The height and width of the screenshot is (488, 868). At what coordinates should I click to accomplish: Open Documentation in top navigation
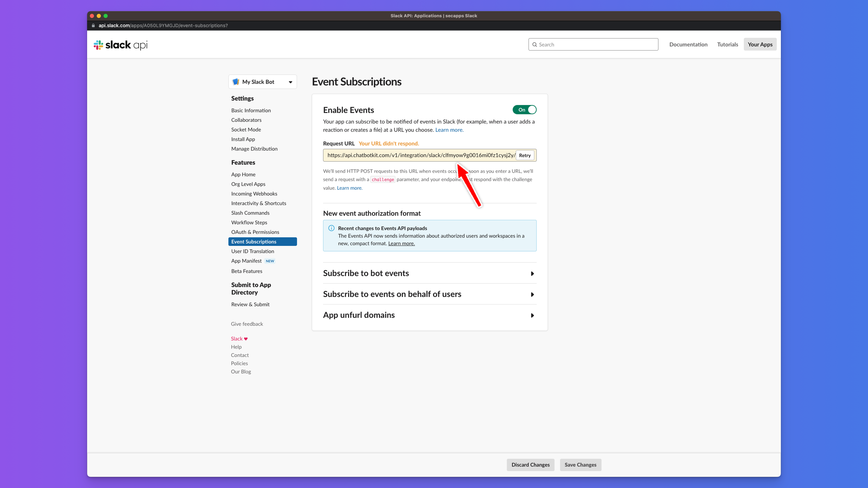pos(688,44)
